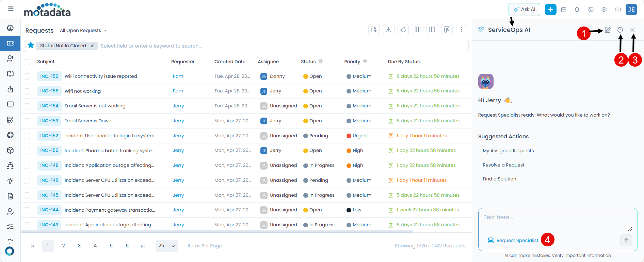This screenshot has height=262, width=644.
Task: Open the column selection icon
Action: tap(418, 30)
